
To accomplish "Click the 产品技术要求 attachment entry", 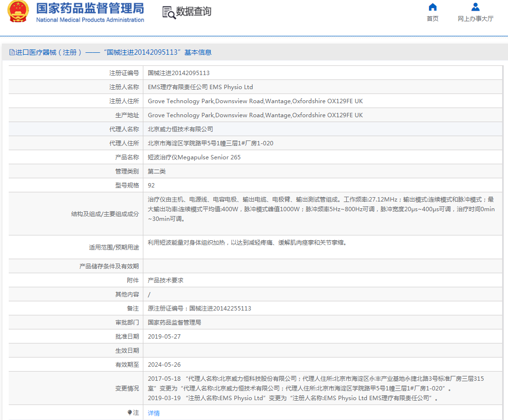I will (166, 280).
